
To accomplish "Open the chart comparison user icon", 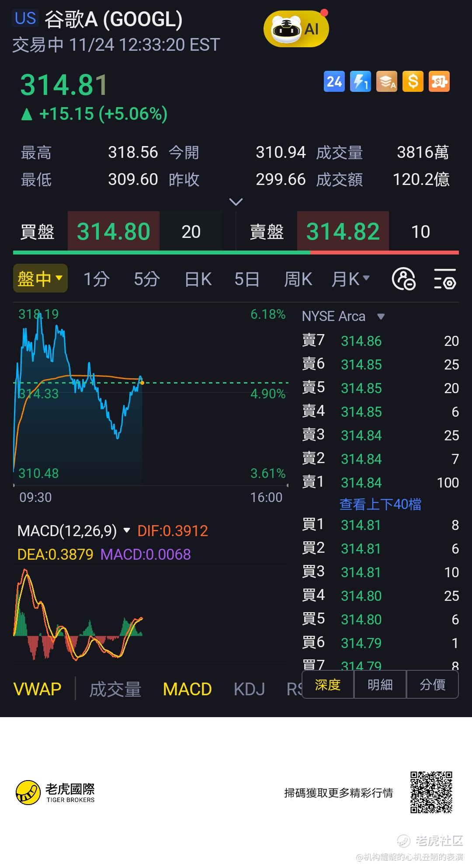I will click(404, 279).
